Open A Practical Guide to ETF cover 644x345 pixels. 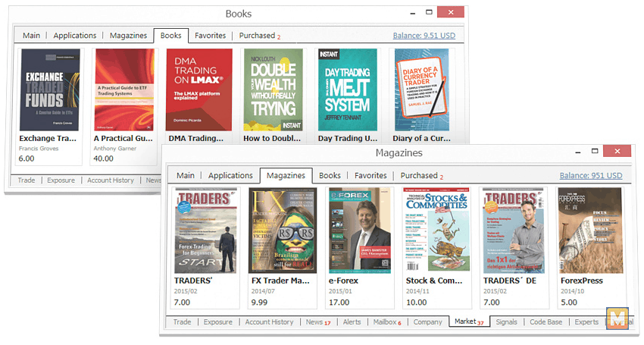click(124, 89)
